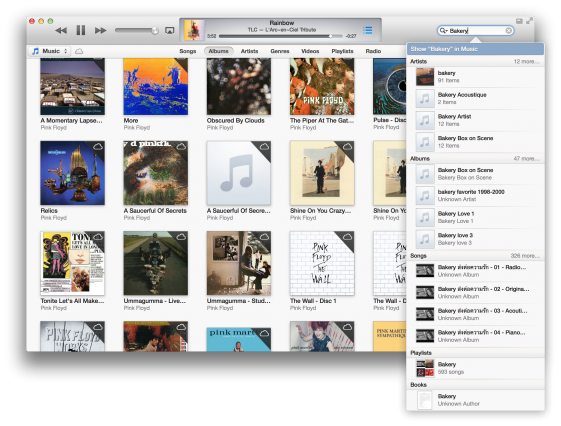561x426 pixels.
Task: Click cloud icon on Tonite Let's All album
Action: tap(98, 237)
